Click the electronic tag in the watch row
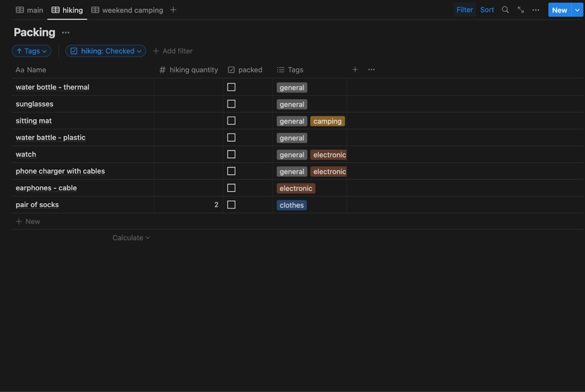The width and height of the screenshot is (585, 392). pos(328,155)
